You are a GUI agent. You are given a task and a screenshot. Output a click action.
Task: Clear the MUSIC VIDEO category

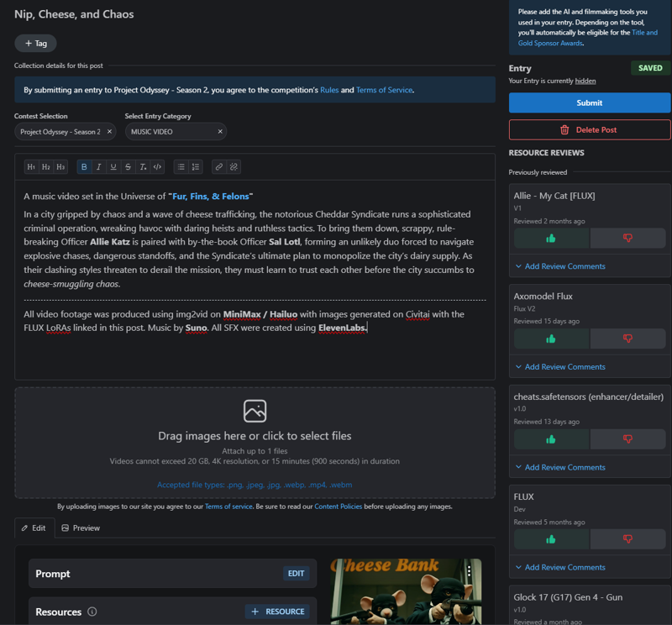(x=220, y=132)
